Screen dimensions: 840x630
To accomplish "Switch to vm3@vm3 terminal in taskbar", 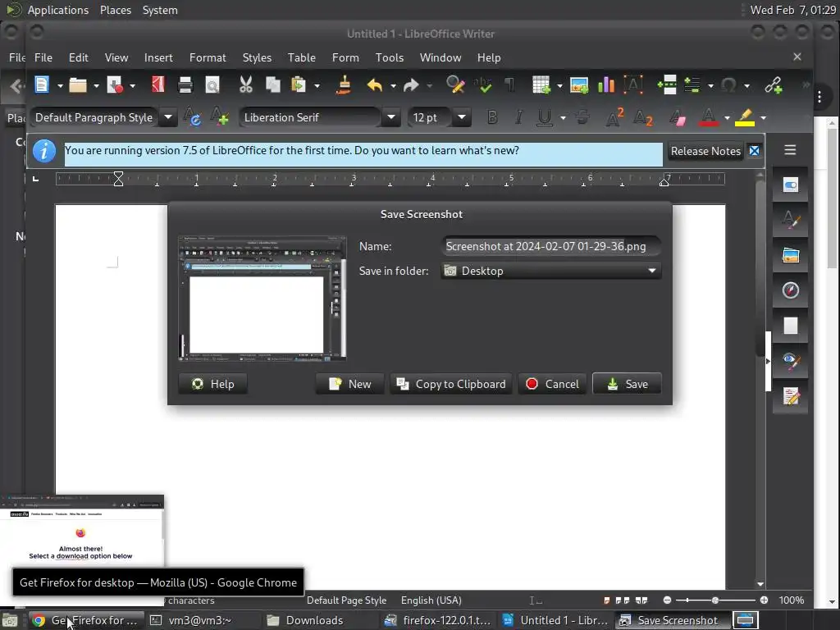I will tap(202, 620).
